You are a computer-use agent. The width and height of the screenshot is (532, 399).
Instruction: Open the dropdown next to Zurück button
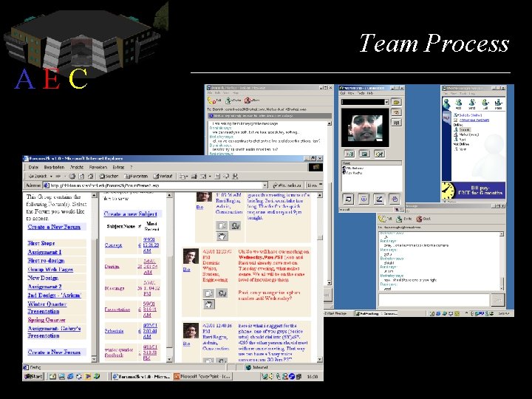51,177
